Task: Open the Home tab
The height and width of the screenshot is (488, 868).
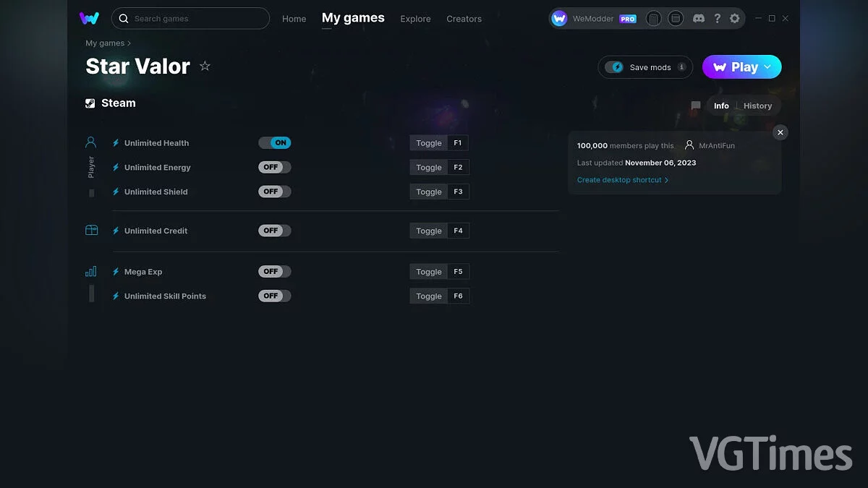Action: [294, 19]
